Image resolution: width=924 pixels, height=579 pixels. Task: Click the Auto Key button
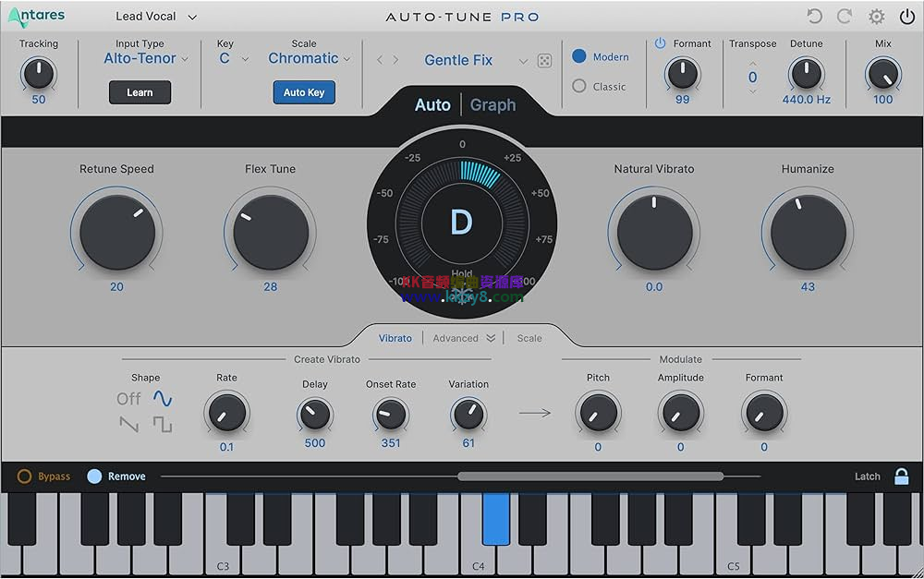pyautogui.click(x=303, y=92)
